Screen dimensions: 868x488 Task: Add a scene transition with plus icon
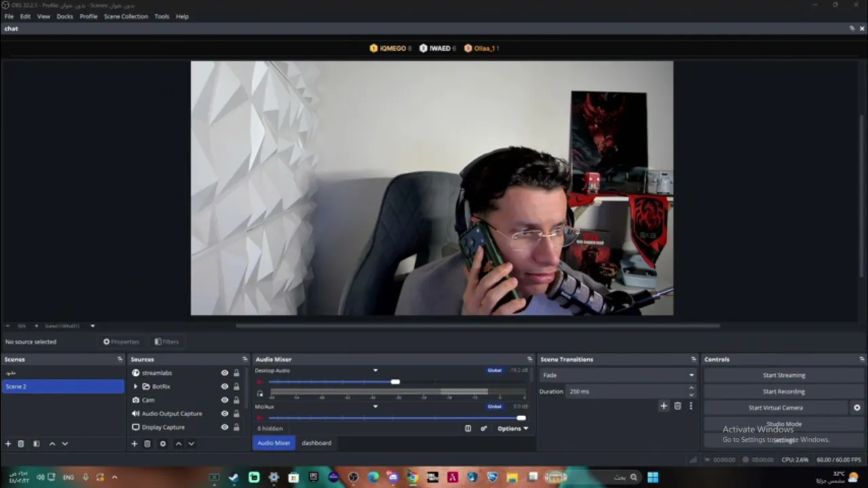coord(664,405)
